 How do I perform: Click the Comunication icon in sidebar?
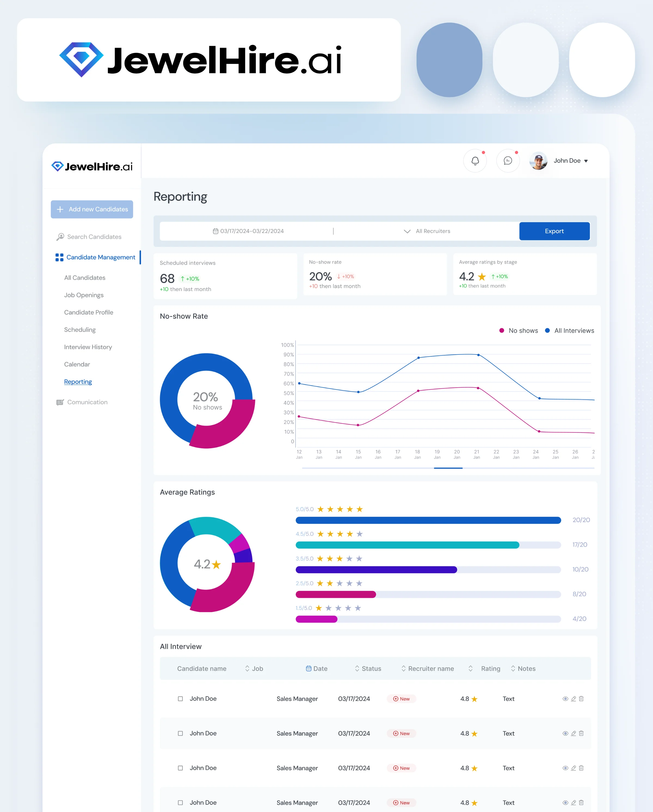pyautogui.click(x=60, y=402)
